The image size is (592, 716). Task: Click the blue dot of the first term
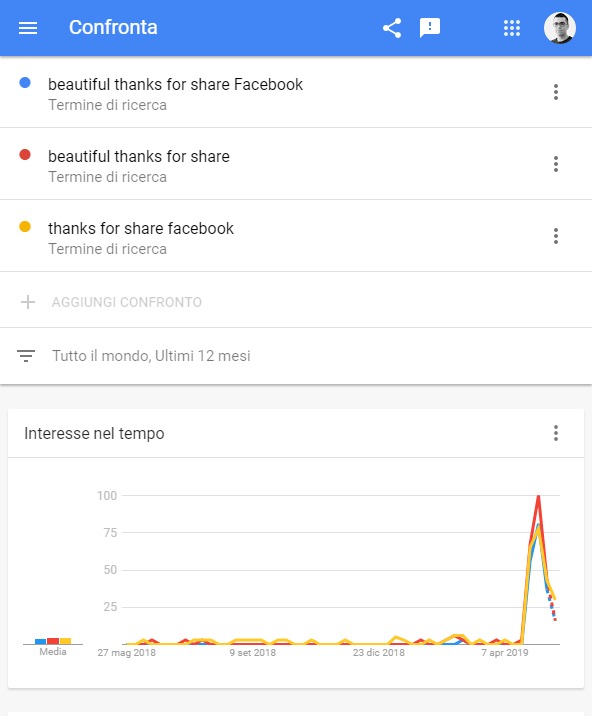[x=25, y=83]
